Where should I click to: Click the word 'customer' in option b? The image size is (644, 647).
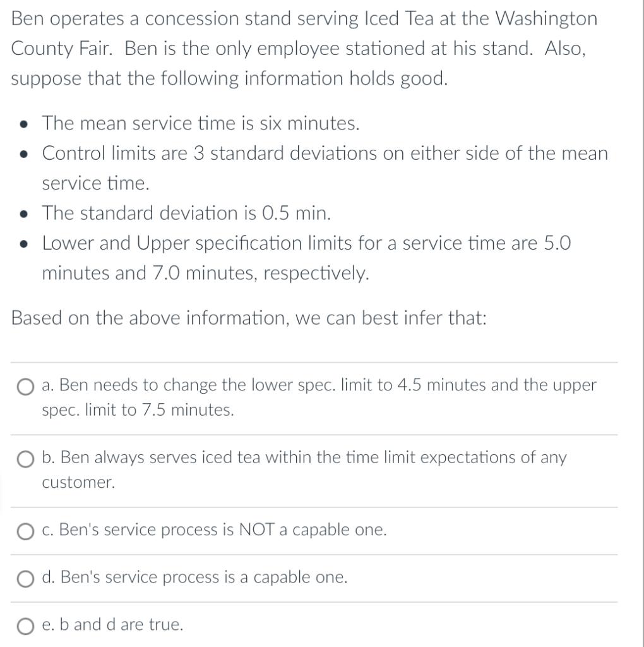(77, 483)
